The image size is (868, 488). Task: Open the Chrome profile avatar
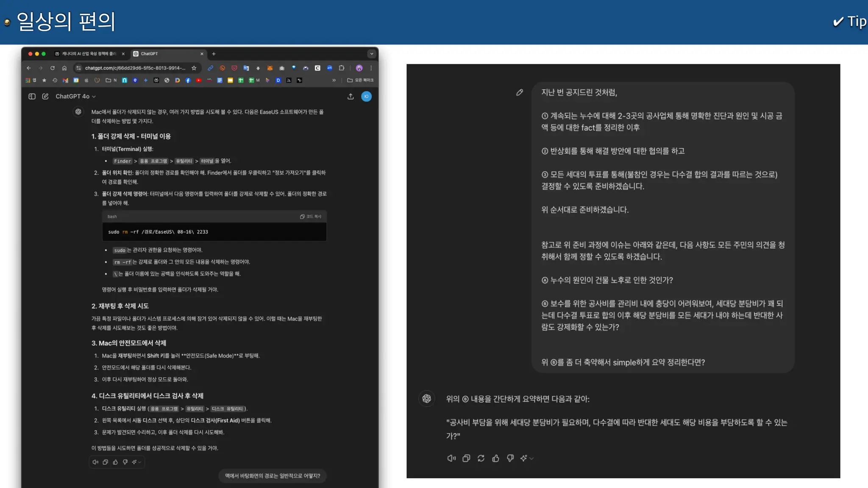(x=359, y=68)
